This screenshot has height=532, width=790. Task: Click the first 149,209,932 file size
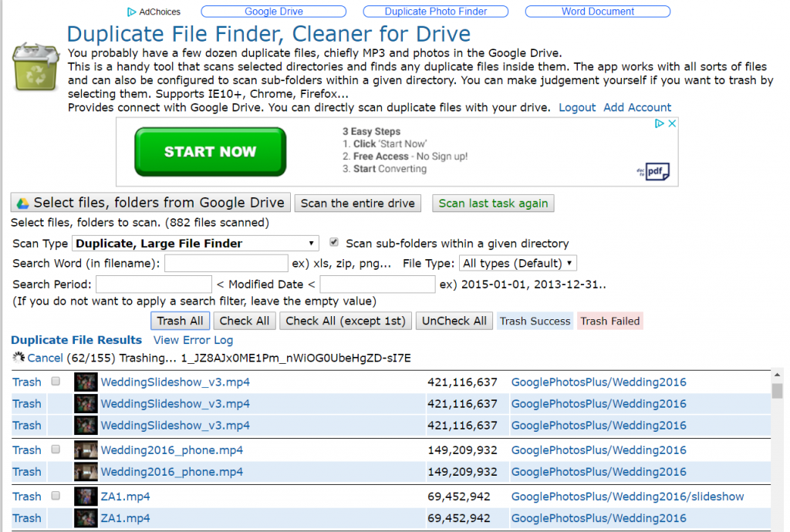tap(463, 450)
